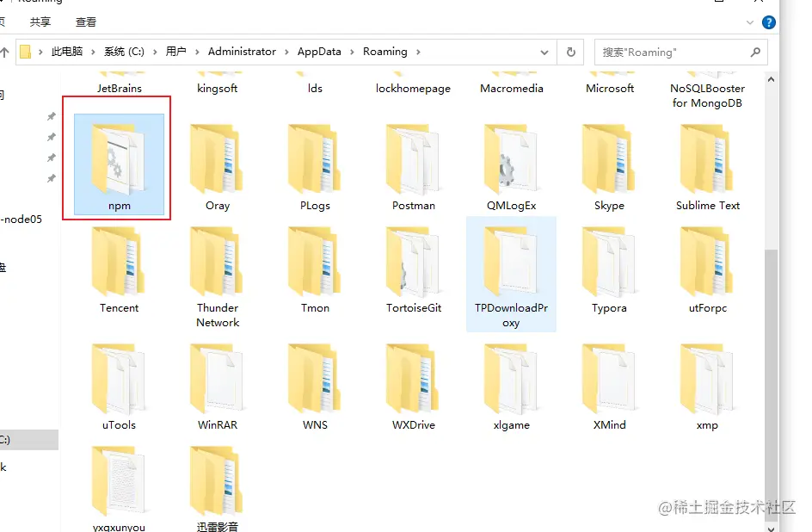Select the npm folder icon
The width and height of the screenshot is (812, 532).
[x=119, y=158]
